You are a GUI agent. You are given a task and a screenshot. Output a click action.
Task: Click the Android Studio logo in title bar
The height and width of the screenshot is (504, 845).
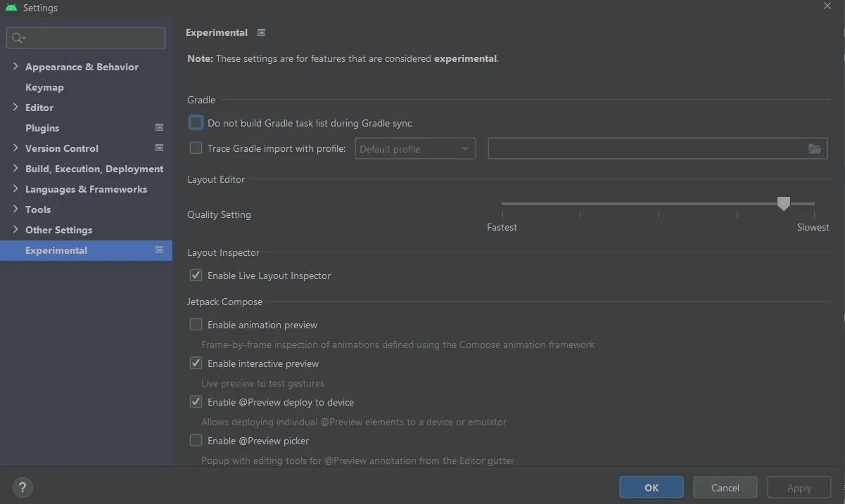(x=11, y=8)
